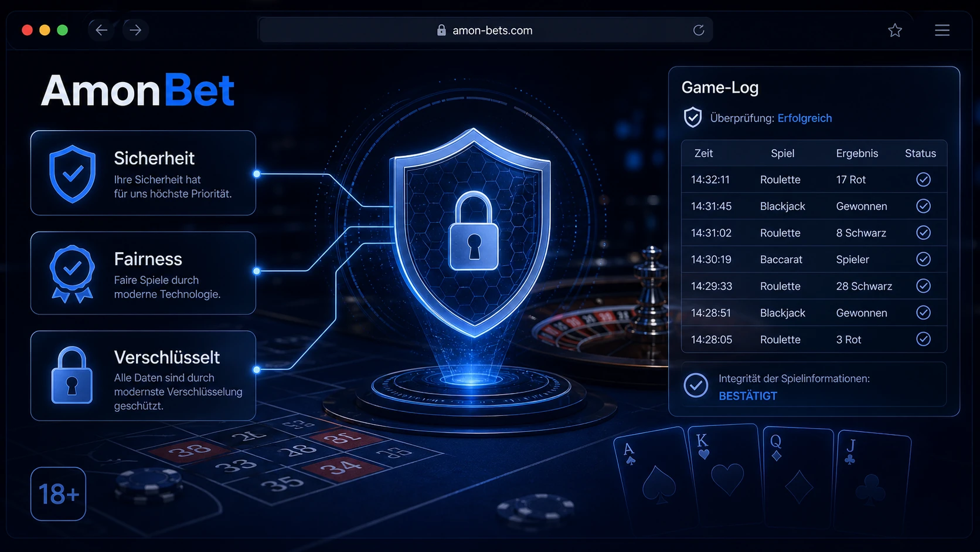The image size is (980, 552).
Task: Click the status checkmark for 14:31:02 row
Action: click(923, 233)
